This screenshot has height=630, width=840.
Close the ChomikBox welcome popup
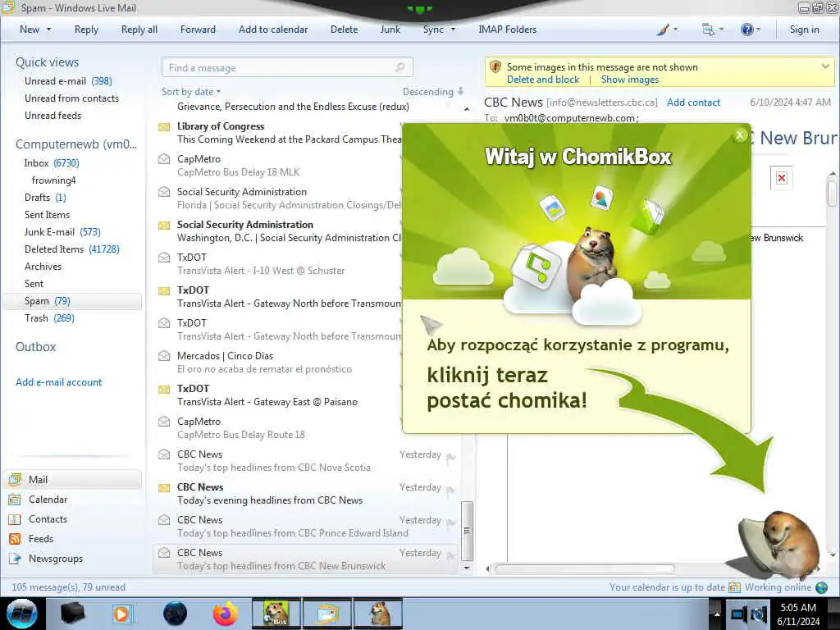click(x=740, y=135)
